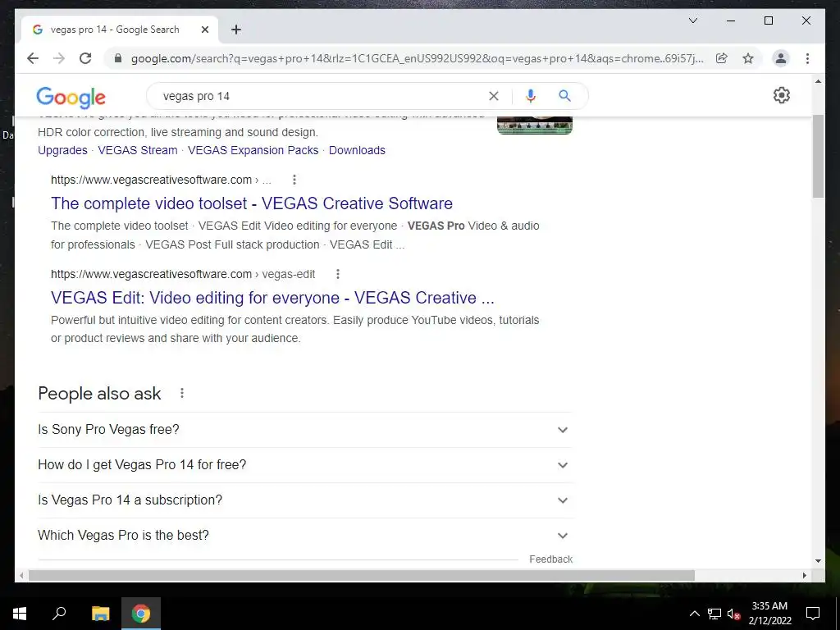Viewport: 840px width, 630px height.
Task: Open options for 'The complete video toolset' result
Action: click(294, 180)
